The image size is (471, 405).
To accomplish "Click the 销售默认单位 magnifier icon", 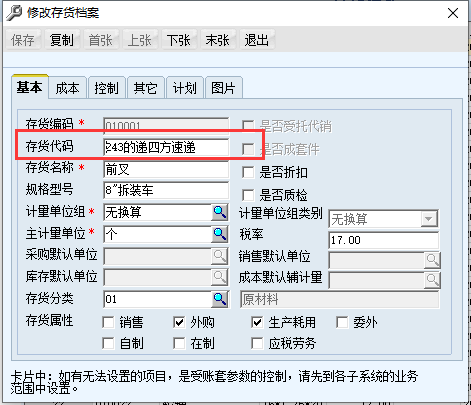I will (x=432, y=260).
